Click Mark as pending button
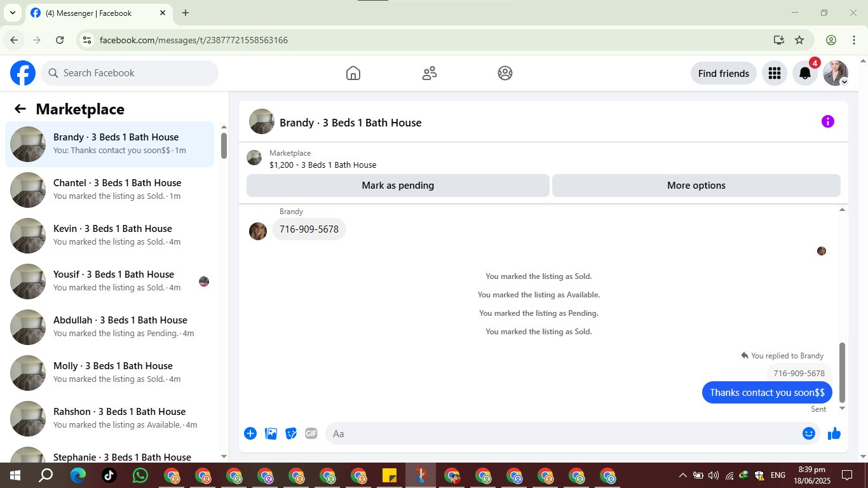 tap(398, 186)
